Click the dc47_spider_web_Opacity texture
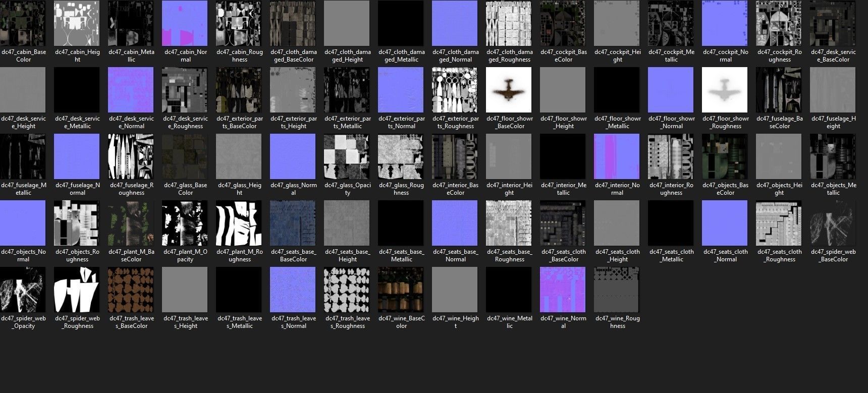 coord(23,290)
